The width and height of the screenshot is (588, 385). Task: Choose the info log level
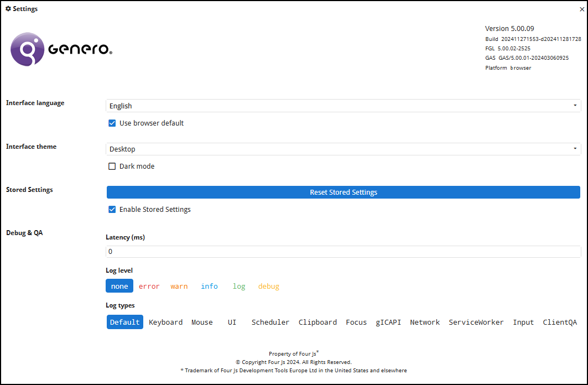[x=209, y=287]
